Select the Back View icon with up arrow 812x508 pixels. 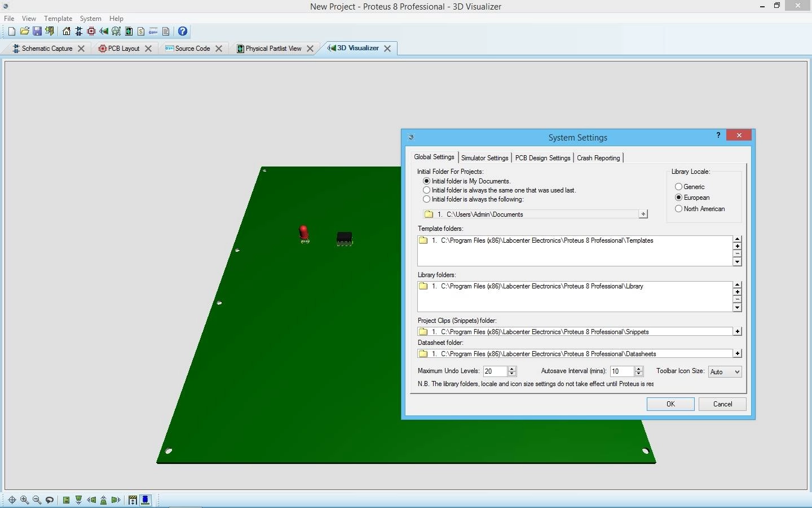(104, 500)
